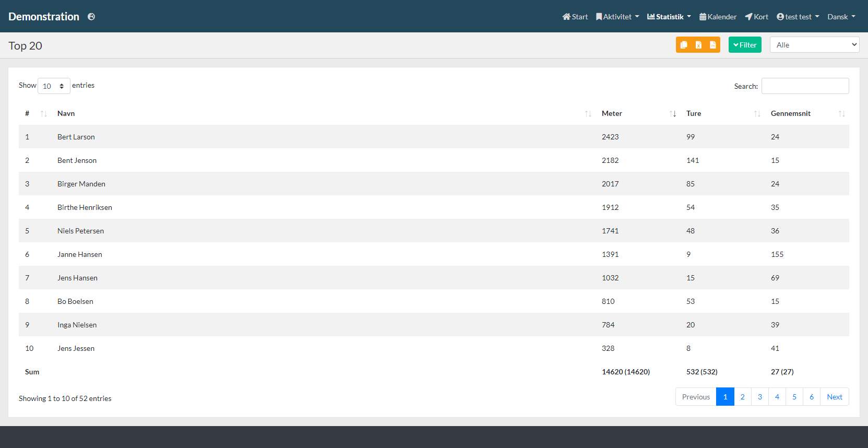Viewport: 868px width, 448px height.
Task: Open the Dansk language dropdown
Action: pos(841,17)
